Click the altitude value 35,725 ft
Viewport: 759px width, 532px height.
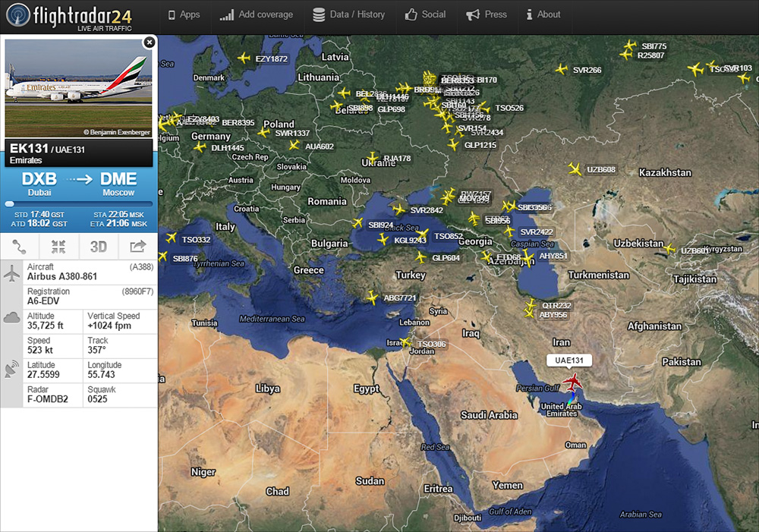[x=45, y=326]
